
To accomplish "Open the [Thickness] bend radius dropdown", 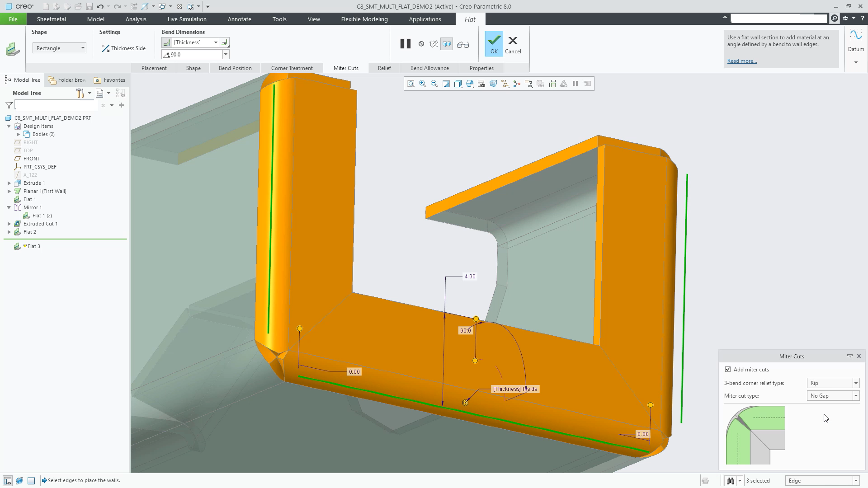I will click(x=216, y=42).
